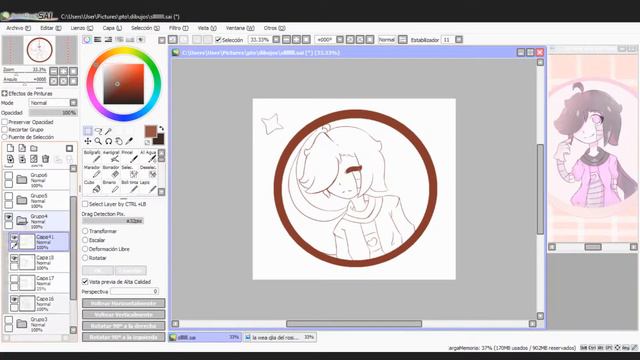The image size is (640, 360).
Task: Open the Editar menu
Action: pos(51,28)
